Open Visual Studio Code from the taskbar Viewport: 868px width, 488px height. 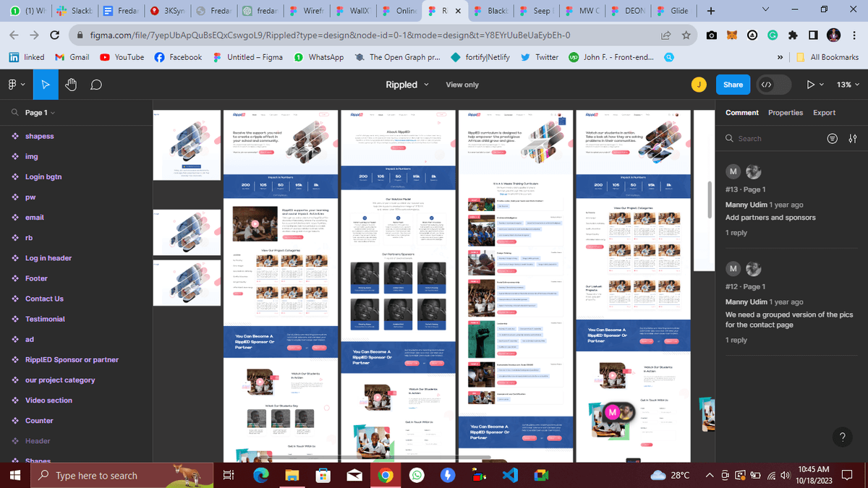click(510, 475)
